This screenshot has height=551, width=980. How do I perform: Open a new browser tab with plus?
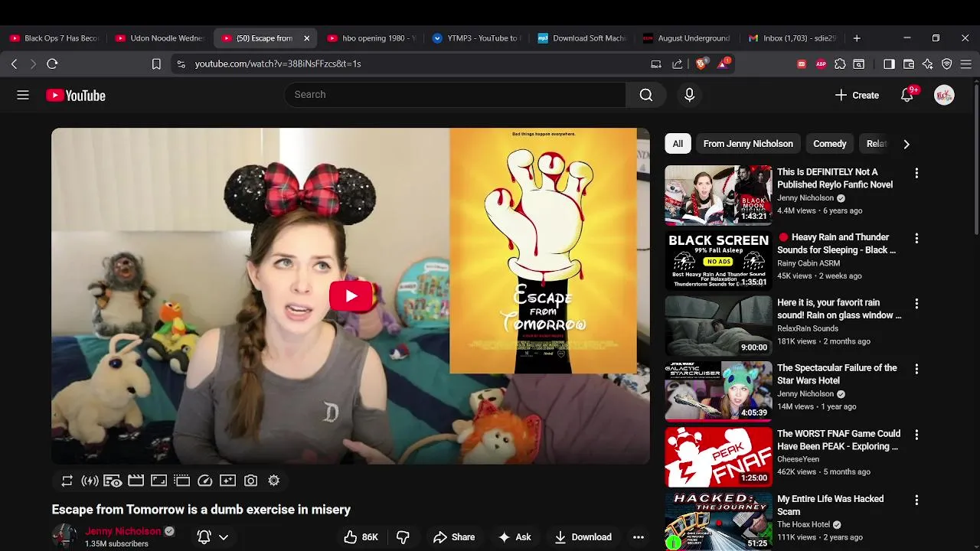pyautogui.click(x=857, y=38)
